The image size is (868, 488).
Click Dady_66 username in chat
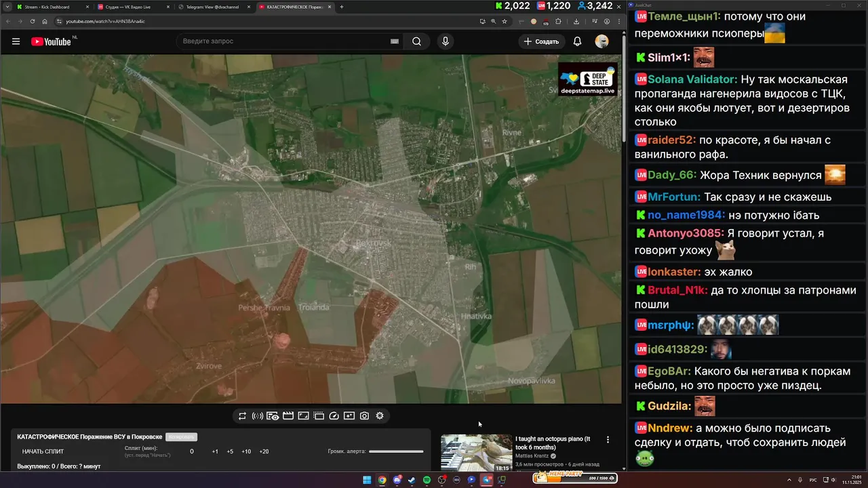672,175
